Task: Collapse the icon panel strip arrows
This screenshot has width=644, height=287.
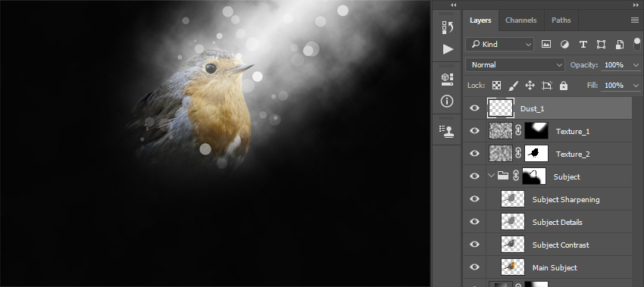Action: click(453, 5)
